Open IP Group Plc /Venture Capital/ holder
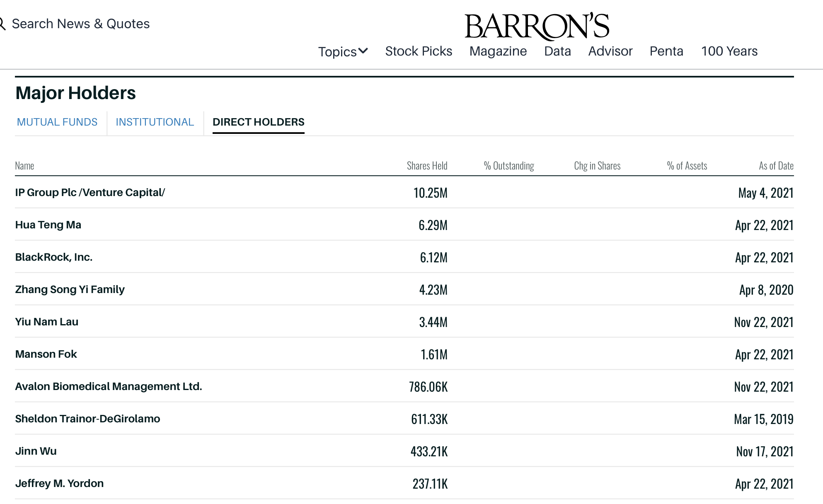The image size is (823, 504). 90,192
